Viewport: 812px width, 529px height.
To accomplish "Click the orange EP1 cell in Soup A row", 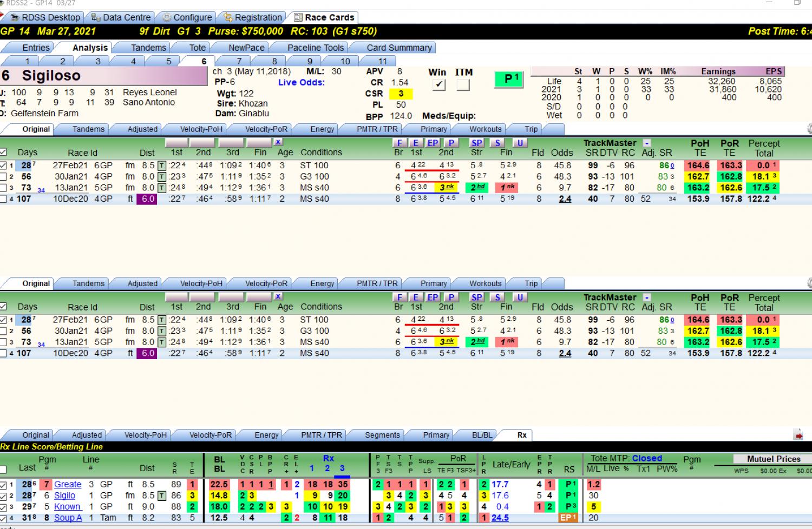I will pos(568,518).
